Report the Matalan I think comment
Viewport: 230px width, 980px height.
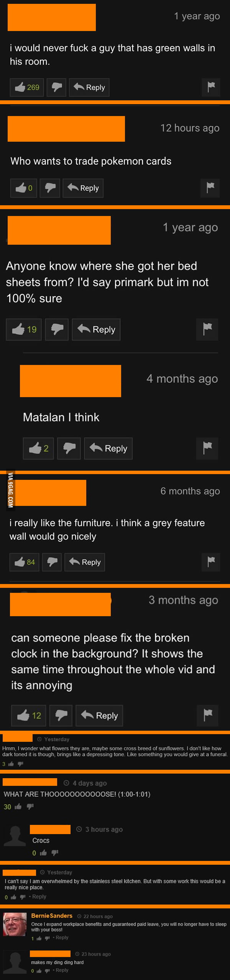tap(207, 448)
